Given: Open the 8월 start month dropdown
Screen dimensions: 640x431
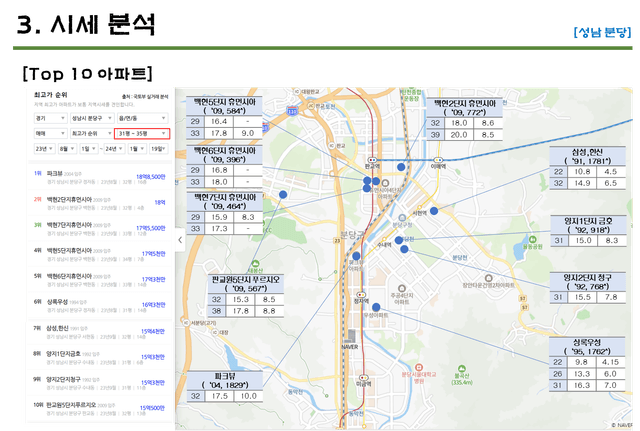Looking at the screenshot, I should (67, 149).
